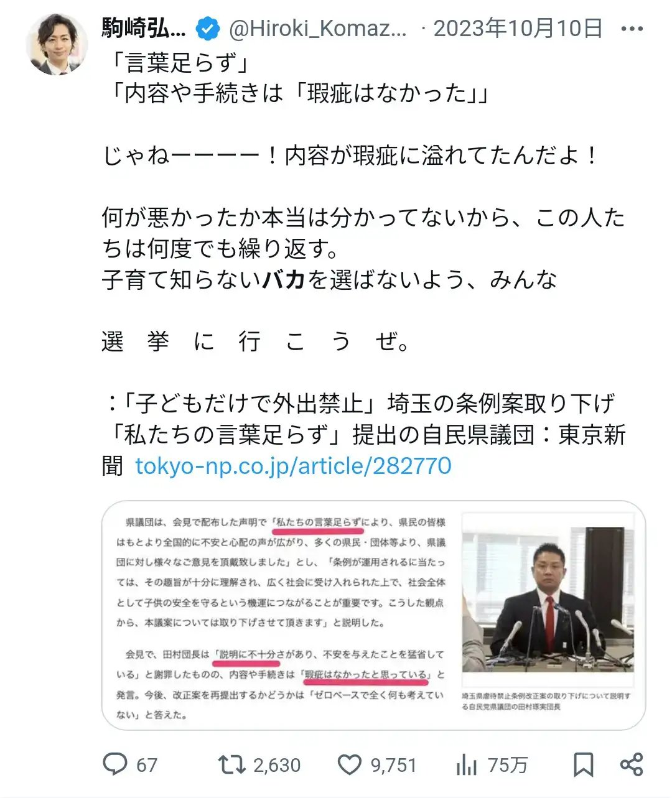Click the blue verified badge

(x=208, y=29)
